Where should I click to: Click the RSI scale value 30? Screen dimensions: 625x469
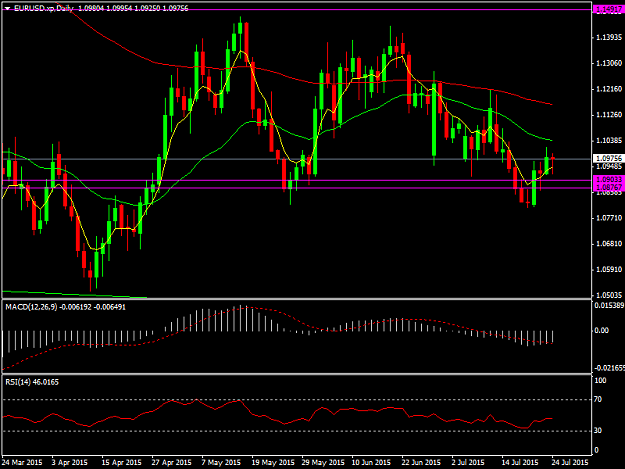pos(598,431)
